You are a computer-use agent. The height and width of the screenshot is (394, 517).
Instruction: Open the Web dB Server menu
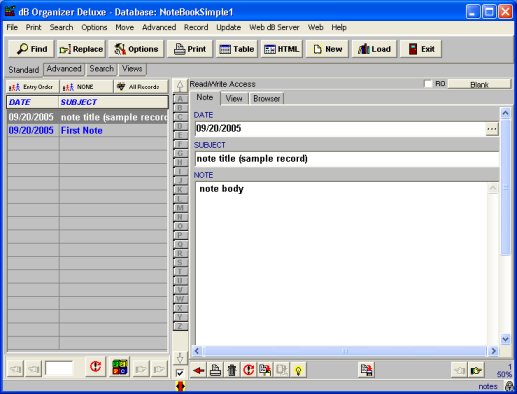tap(274, 27)
